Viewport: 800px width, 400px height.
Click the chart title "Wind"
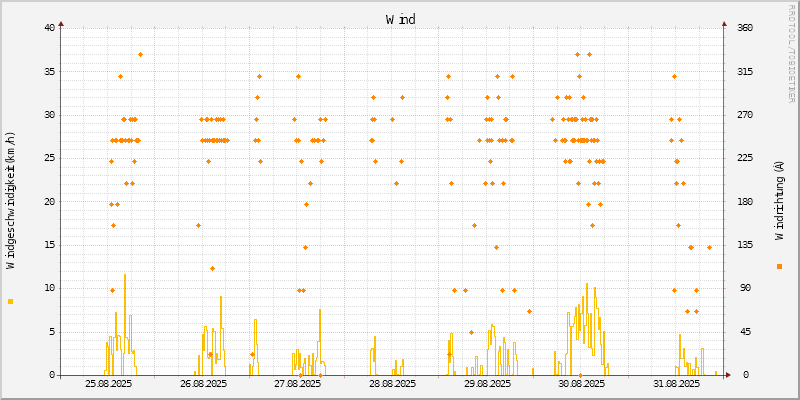(400, 19)
